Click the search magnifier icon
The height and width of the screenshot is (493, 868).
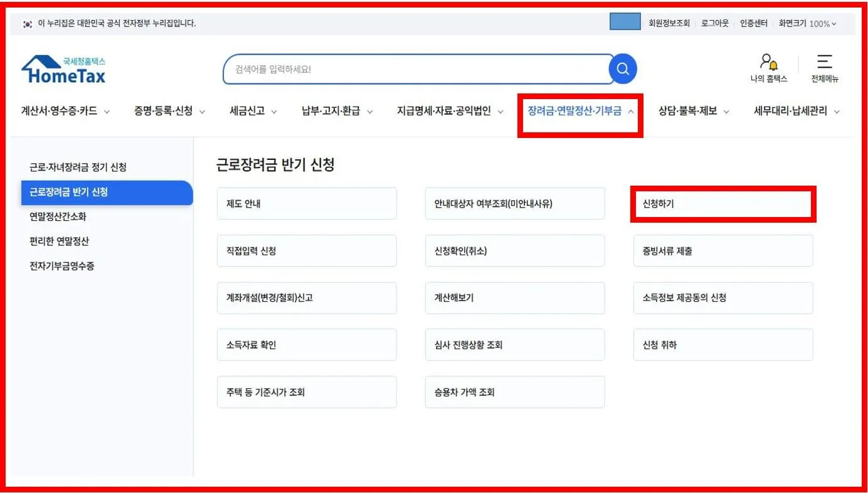coord(622,69)
